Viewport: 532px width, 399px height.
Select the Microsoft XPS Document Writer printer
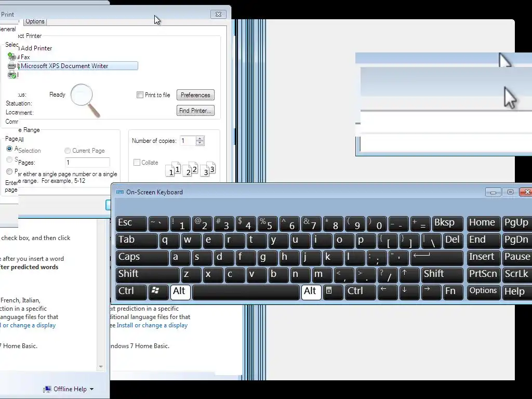(x=79, y=66)
